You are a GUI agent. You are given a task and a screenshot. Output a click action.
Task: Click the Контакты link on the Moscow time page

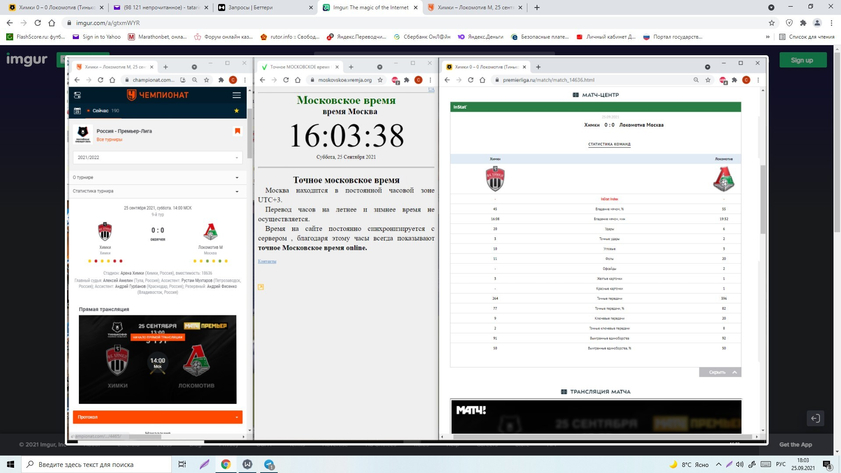click(x=267, y=261)
